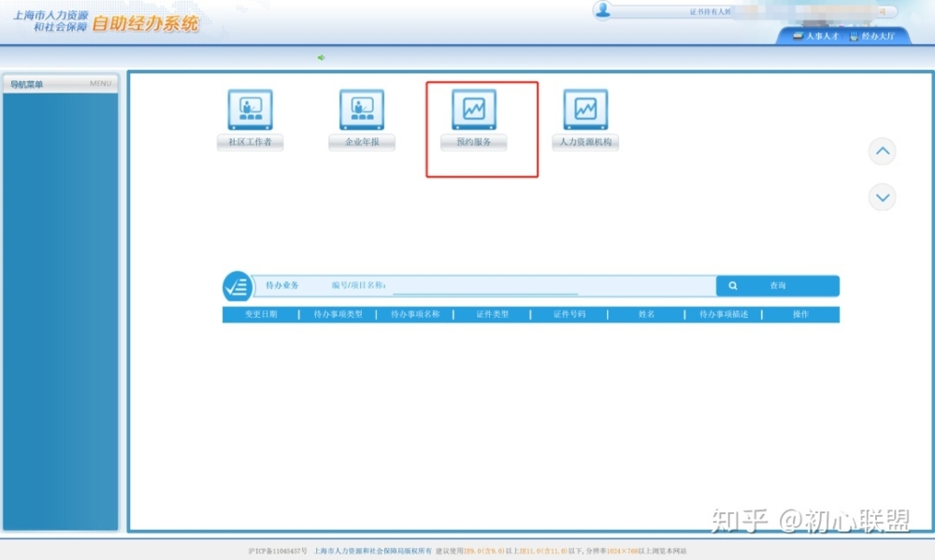Click the 操作 column header
The image size is (935, 560).
coord(800,314)
